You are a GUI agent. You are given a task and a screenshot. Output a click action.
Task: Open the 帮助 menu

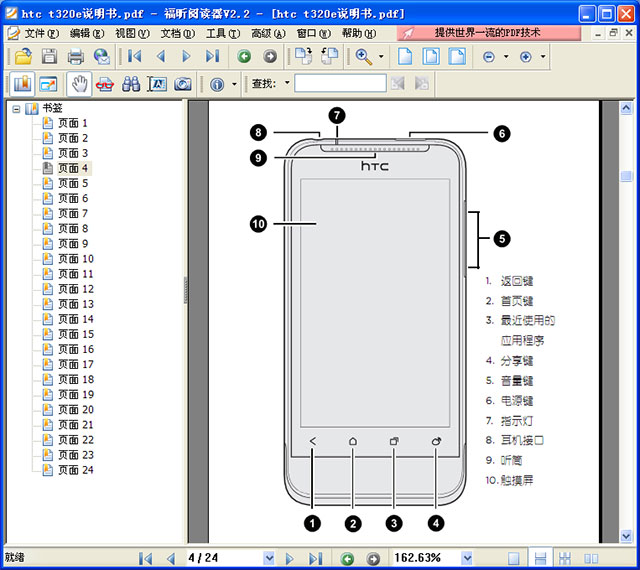[359, 33]
